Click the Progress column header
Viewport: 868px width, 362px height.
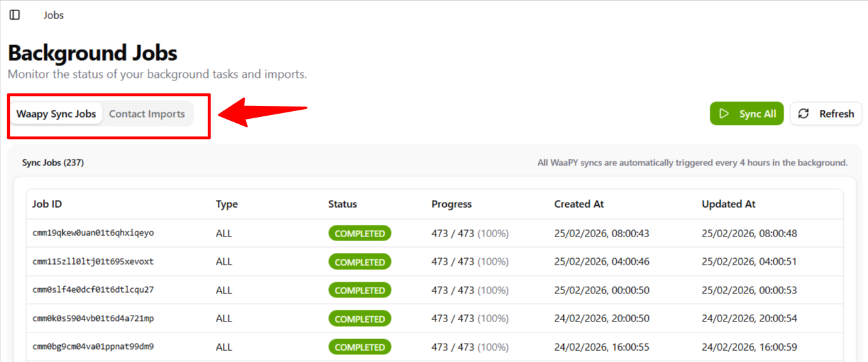click(451, 204)
